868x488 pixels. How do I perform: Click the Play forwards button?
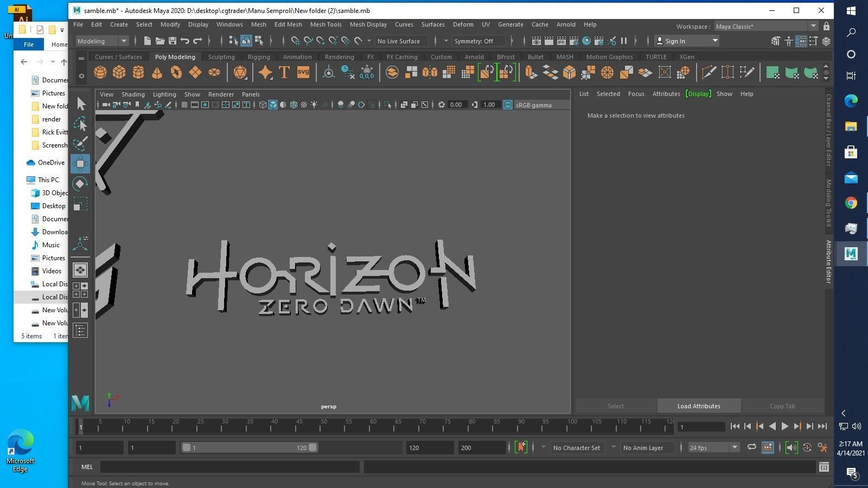(784, 426)
